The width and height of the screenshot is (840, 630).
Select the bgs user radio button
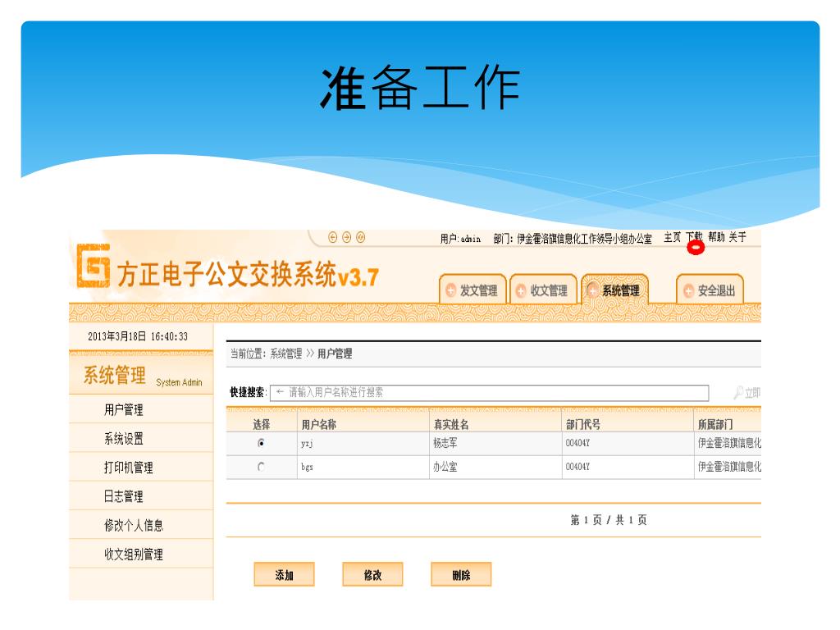pyautogui.click(x=261, y=467)
